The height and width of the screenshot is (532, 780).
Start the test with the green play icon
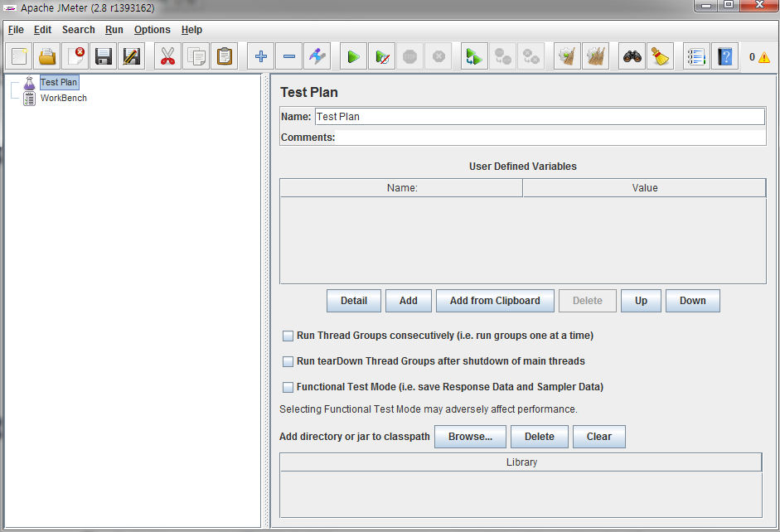353,56
